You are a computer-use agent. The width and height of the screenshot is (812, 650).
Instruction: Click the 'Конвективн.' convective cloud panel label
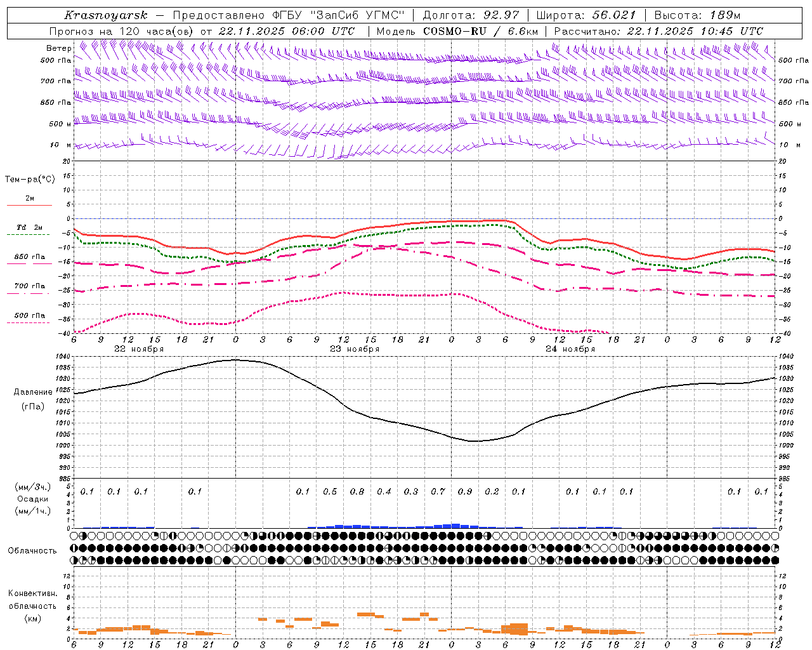[32, 594]
